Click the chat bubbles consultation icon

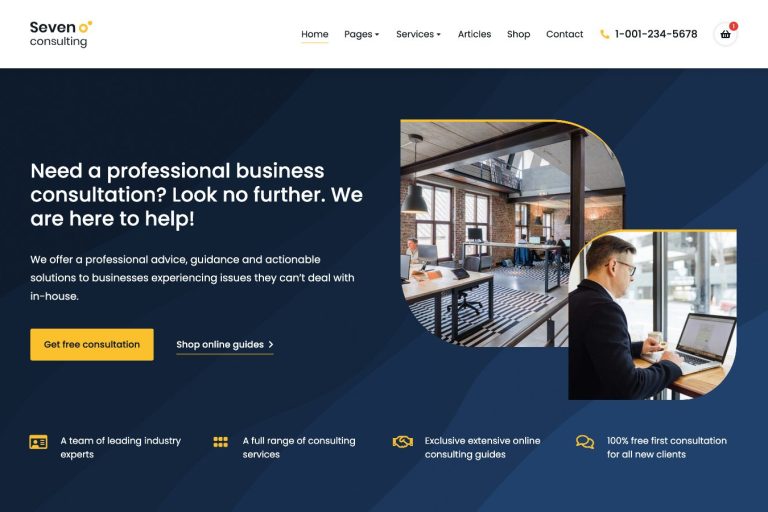(x=585, y=442)
